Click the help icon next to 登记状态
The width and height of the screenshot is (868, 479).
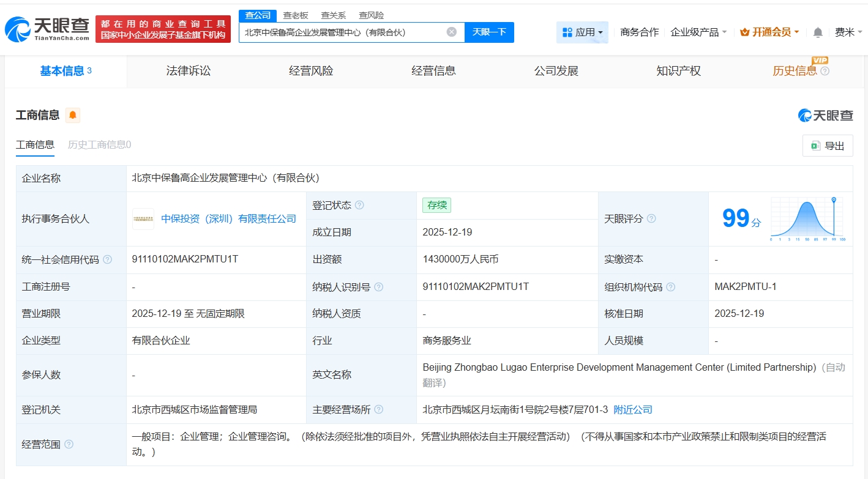click(359, 205)
